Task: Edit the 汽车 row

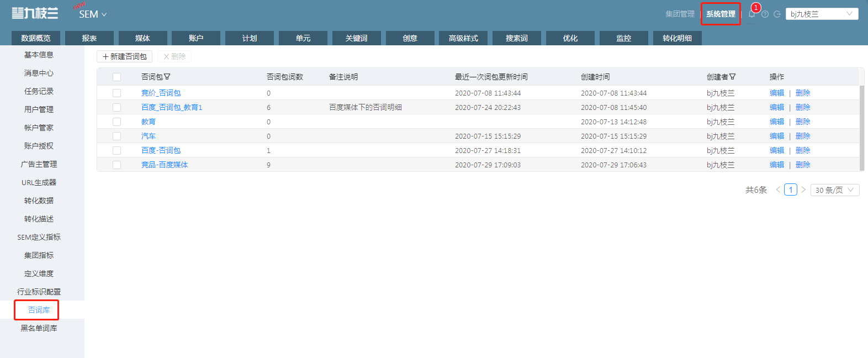Action: pos(777,136)
